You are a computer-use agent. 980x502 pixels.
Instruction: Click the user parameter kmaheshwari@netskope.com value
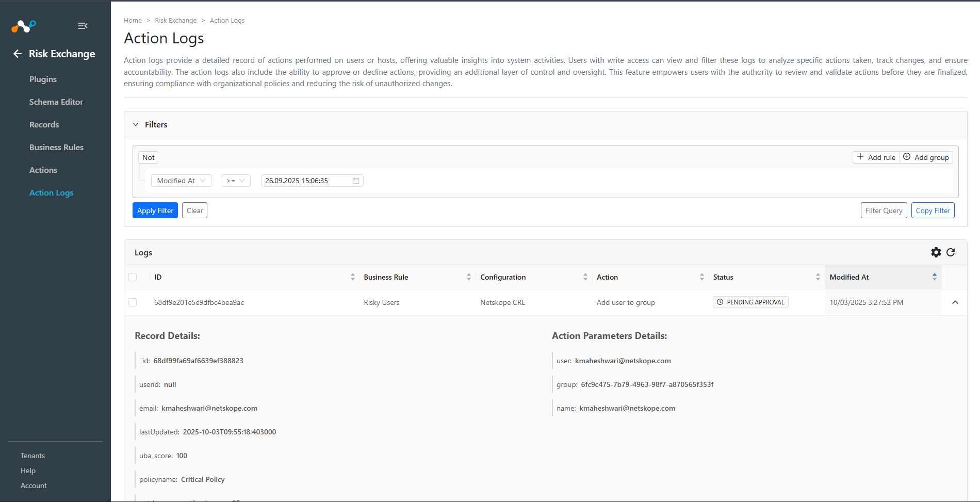point(623,361)
